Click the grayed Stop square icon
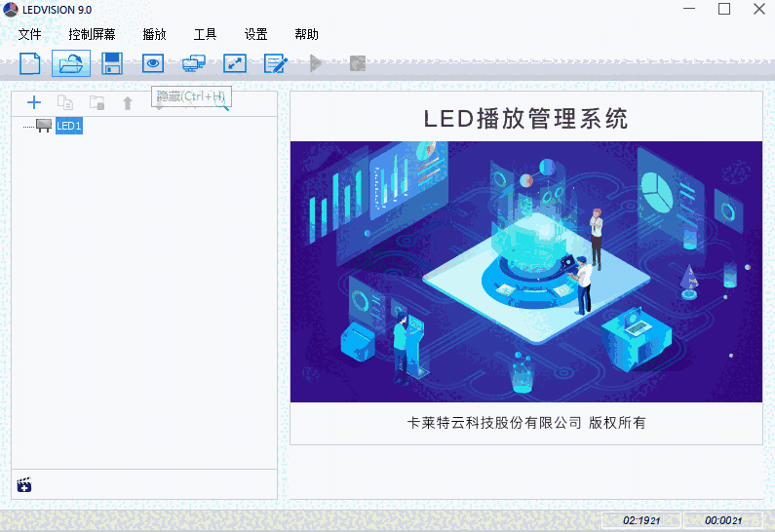Screen dimensions: 775x532 pos(358,63)
